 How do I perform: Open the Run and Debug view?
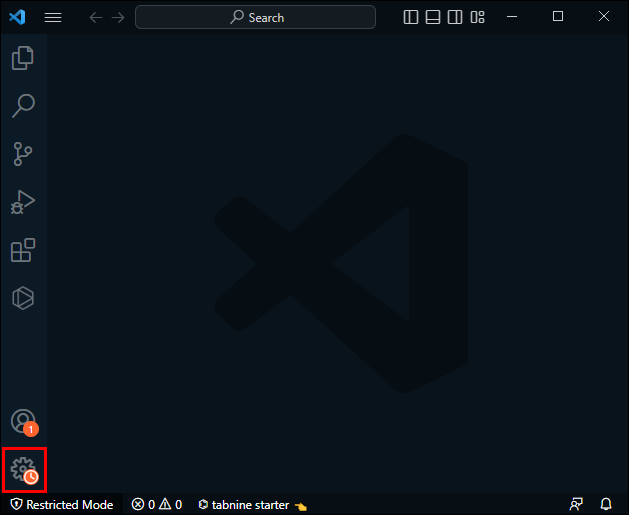(23, 202)
